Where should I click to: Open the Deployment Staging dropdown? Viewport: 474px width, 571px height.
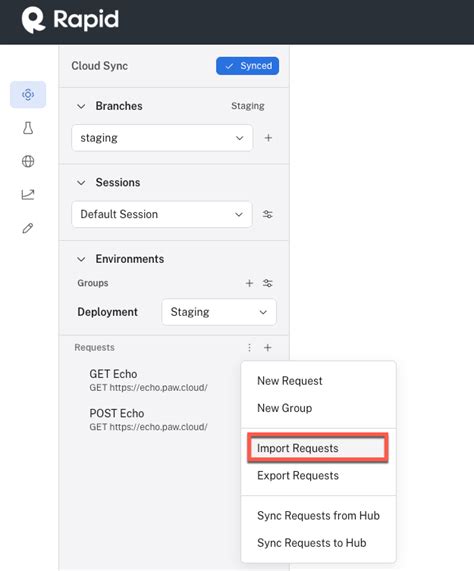(219, 312)
